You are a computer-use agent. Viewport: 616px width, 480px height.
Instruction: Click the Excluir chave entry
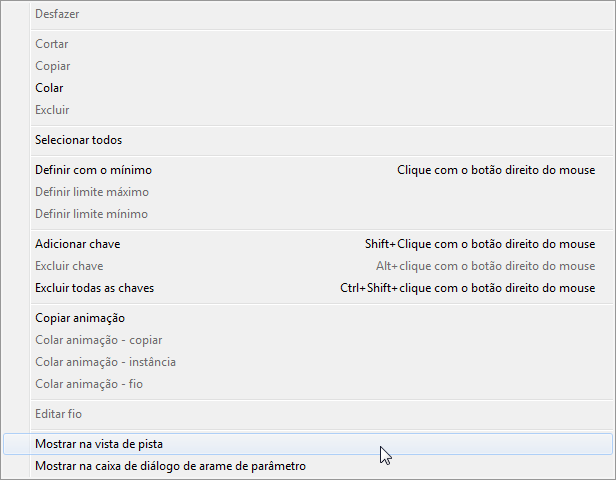click(x=69, y=266)
